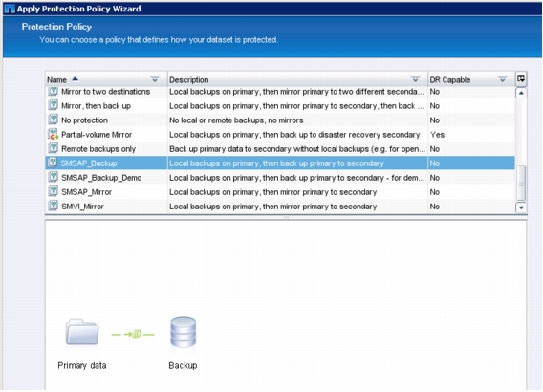Image resolution: width=543 pixels, height=392 pixels.
Task: Click the policy list scrollbar thumb
Action: (521, 183)
